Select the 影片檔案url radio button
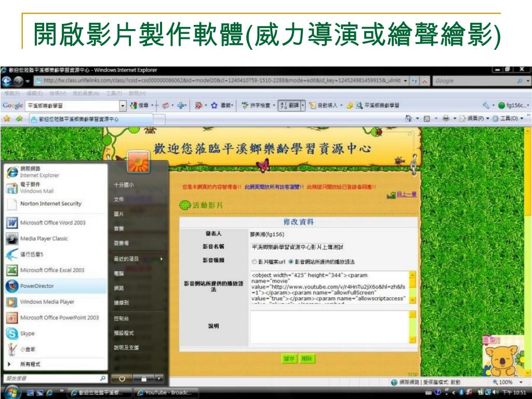This screenshot has height=399, width=532. 255,262
